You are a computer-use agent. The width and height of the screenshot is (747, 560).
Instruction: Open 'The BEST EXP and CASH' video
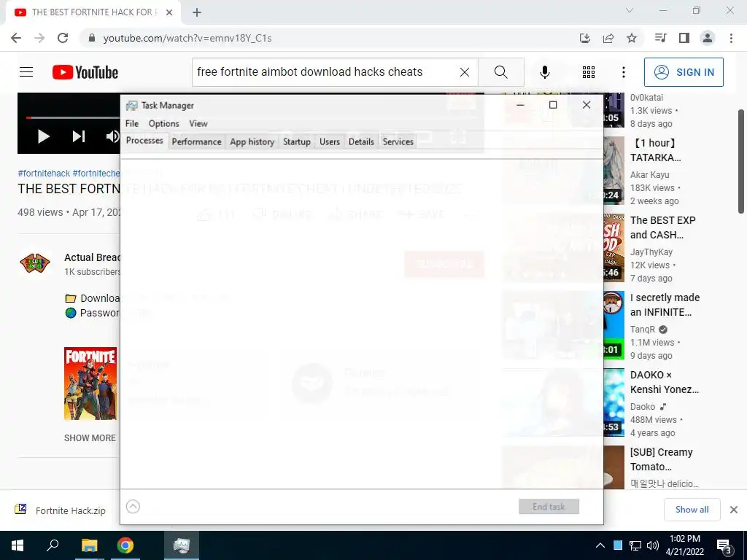click(662, 227)
